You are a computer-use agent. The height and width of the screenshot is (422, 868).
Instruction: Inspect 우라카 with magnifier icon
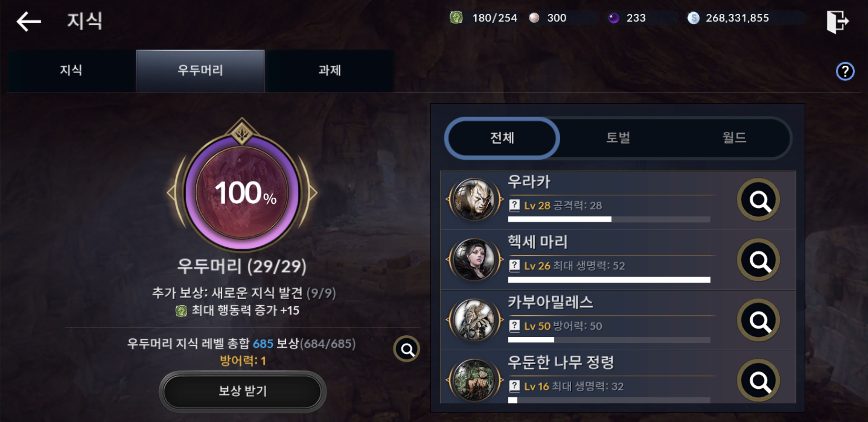(x=759, y=200)
